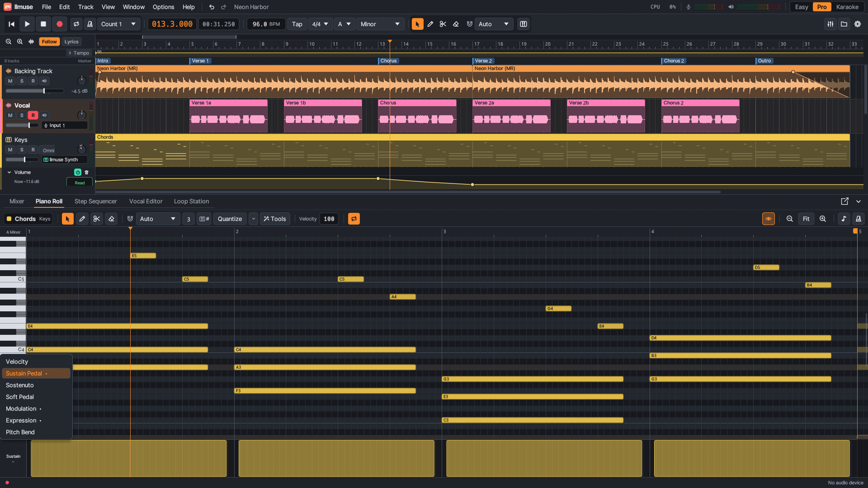Viewport: 868px width, 488px height.
Task: Solo the Vocal track
Action: [x=22, y=115]
